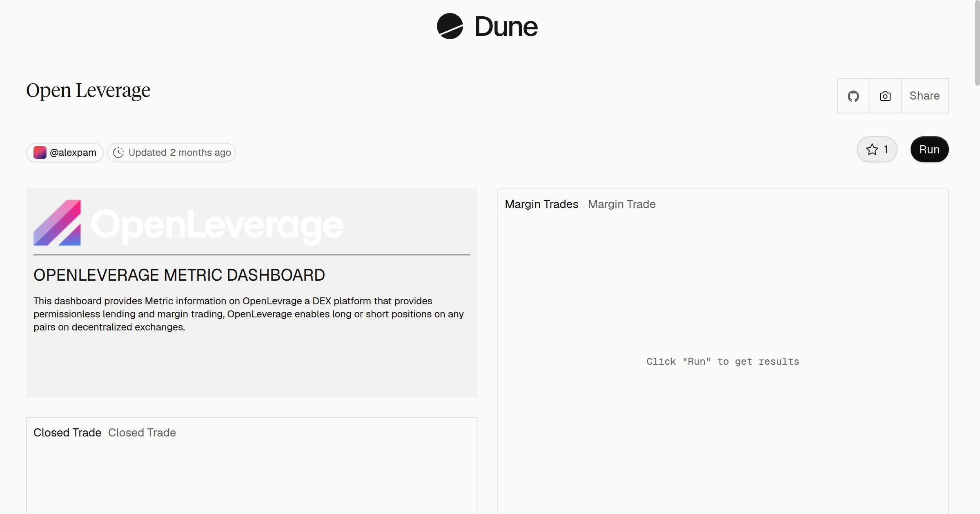Open the Closed Trade chart title
The height and width of the screenshot is (514, 980).
tap(67, 432)
